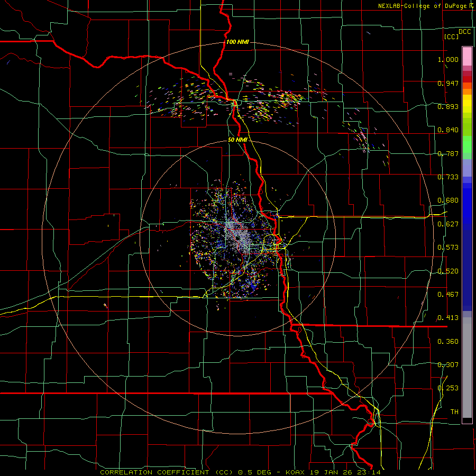Click the 0.733 color scale value
This screenshot has height=476, width=476.
(x=448, y=177)
